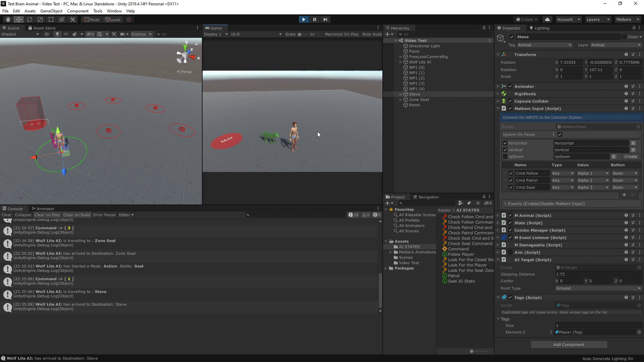Image resolution: width=644 pixels, height=362 pixels.
Task: Uncheck Ignore On Pause checkbox
Action: (x=560, y=134)
